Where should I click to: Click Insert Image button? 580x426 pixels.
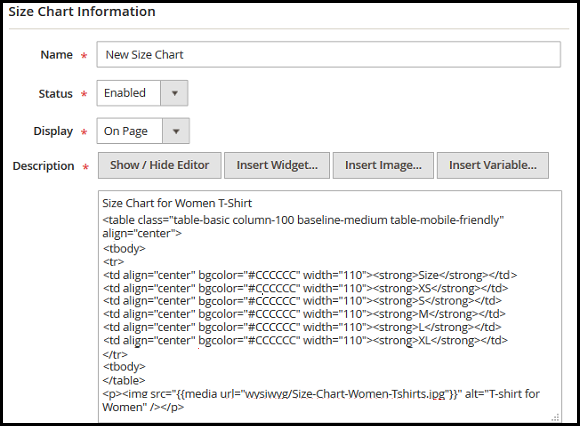(383, 165)
